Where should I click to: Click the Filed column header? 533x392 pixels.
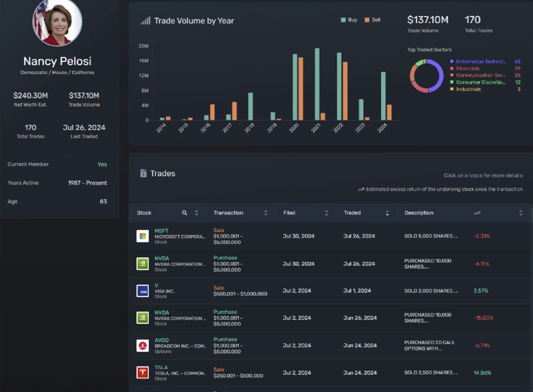pyautogui.click(x=289, y=213)
